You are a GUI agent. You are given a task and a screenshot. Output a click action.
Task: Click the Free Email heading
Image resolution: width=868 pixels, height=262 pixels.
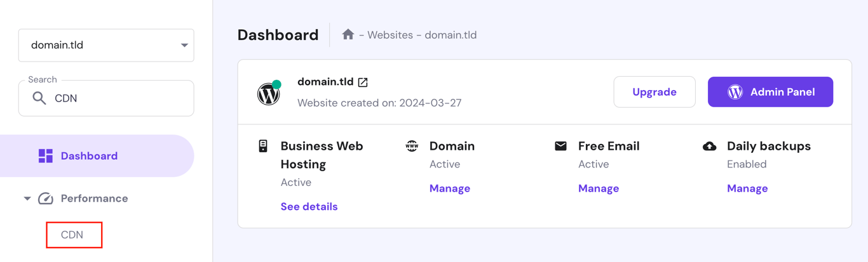click(609, 146)
